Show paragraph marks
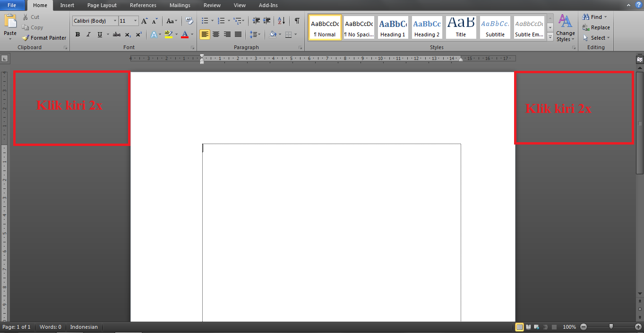644x333 pixels. tap(297, 21)
